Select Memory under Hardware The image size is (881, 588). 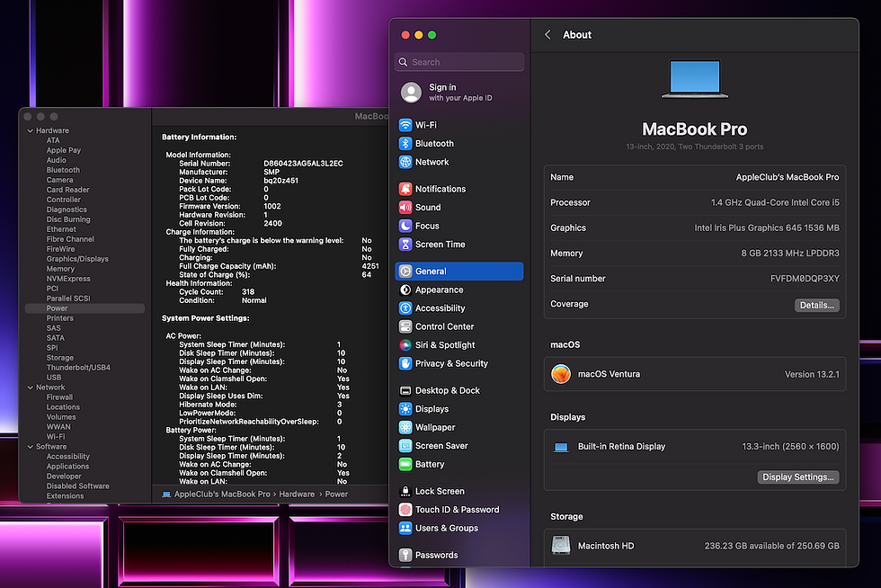[x=60, y=269]
